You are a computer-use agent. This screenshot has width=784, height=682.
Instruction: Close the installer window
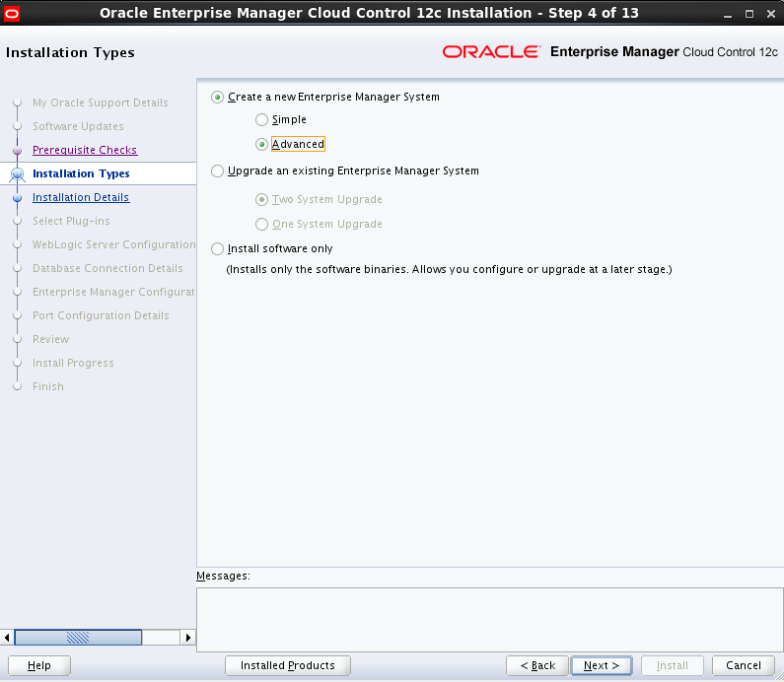point(771,14)
